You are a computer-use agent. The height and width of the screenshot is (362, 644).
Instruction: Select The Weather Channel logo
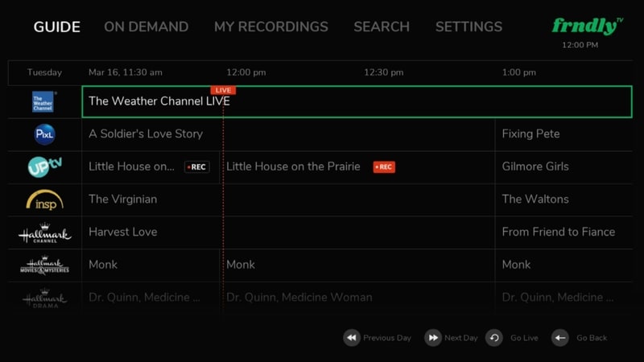[x=43, y=102]
